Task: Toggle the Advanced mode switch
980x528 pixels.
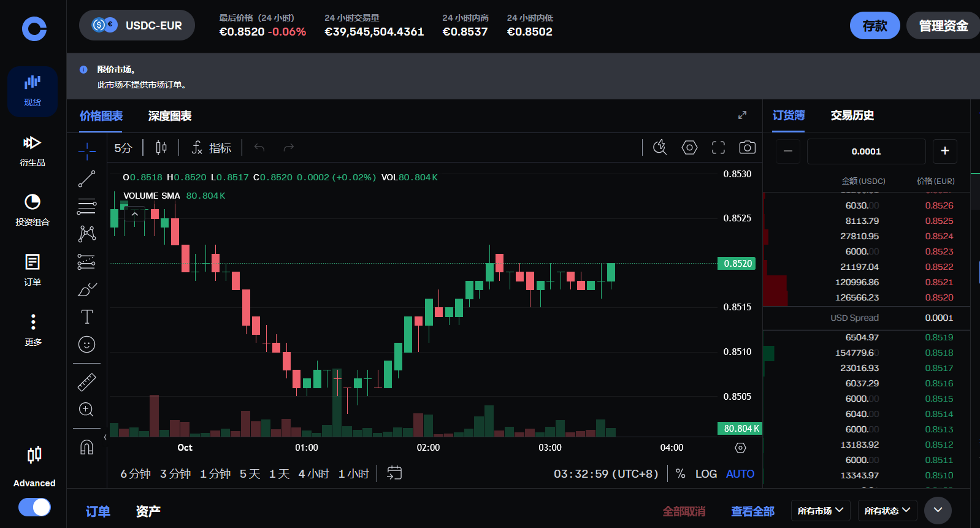Action: click(34, 507)
